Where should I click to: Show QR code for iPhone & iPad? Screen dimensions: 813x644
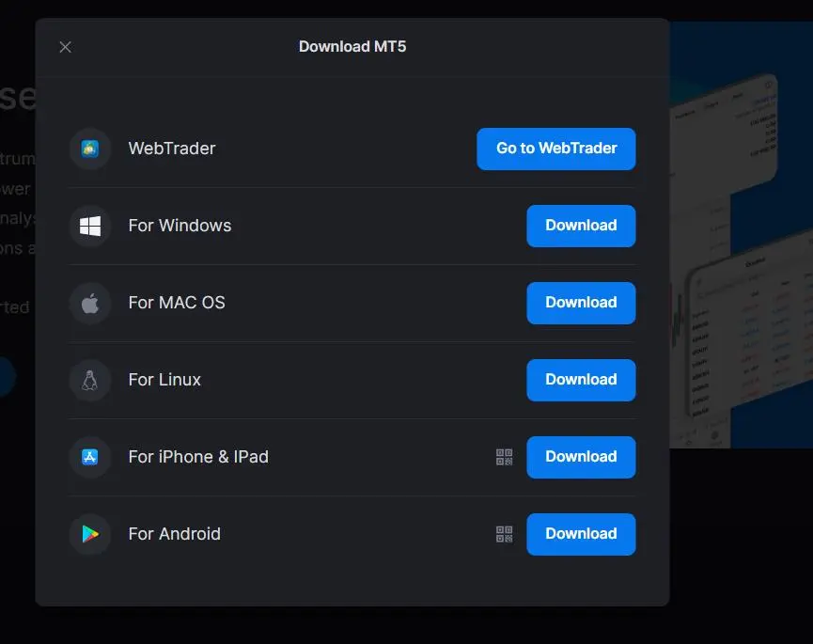[504, 457]
